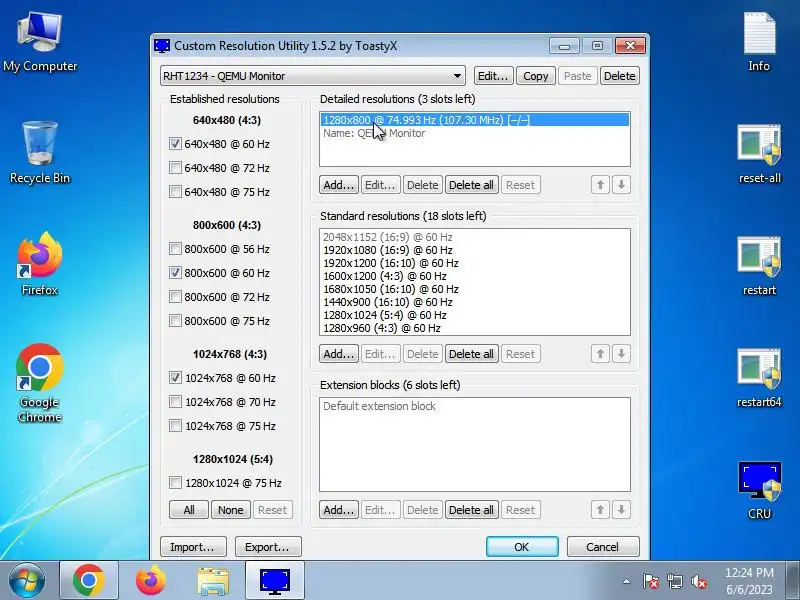The image size is (800, 600).
Task: Enable 640x480 @ 72 Hz
Action: (x=175, y=168)
